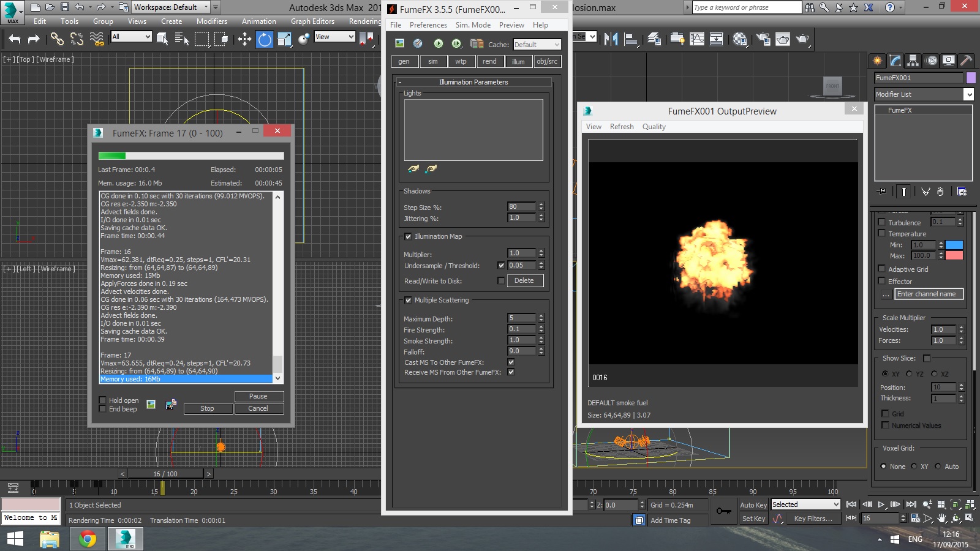Choose the Select and Scale tool

[x=284, y=39]
